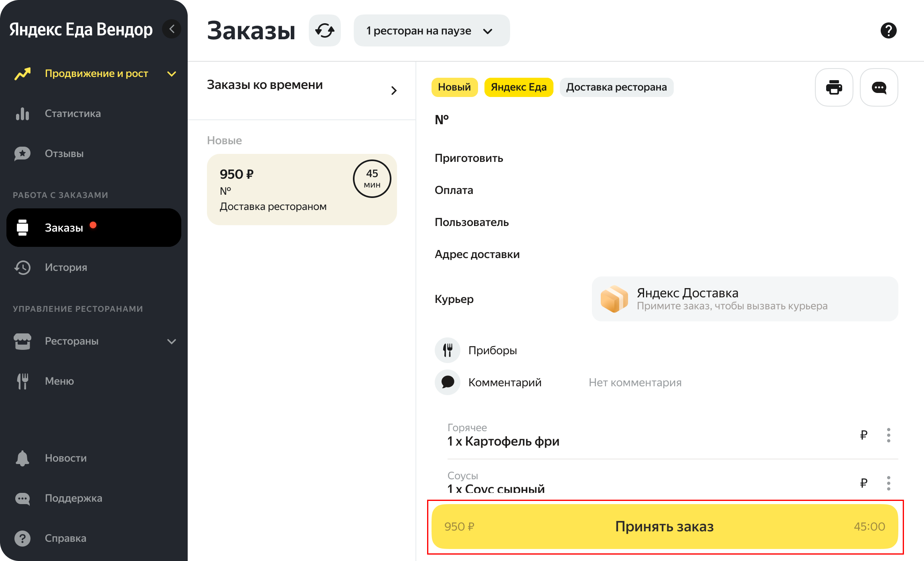This screenshot has width=924, height=561.
Task: Click the Адрес доставки label
Action: coord(477,254)
